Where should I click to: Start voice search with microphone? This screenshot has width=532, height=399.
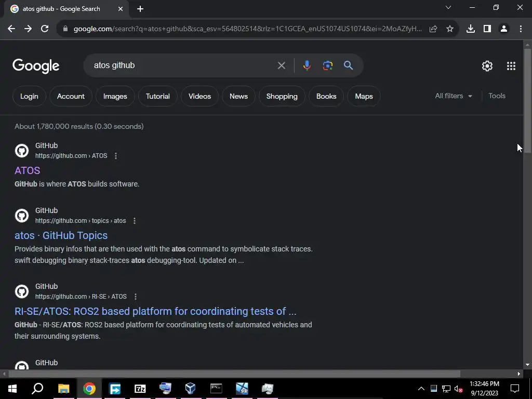point(307,65)
